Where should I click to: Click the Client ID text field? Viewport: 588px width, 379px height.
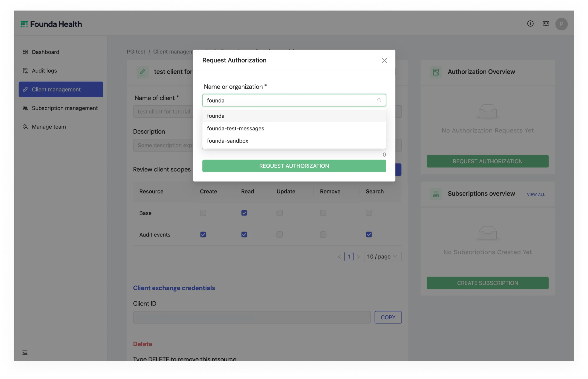click(x=252, y=317)
